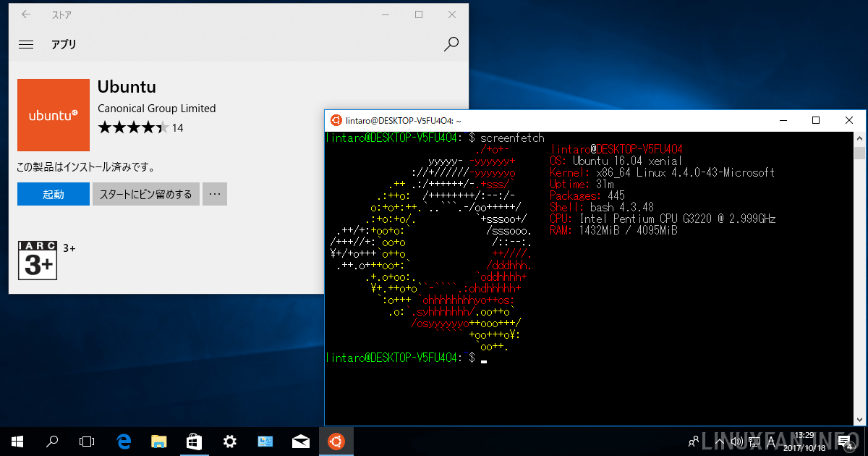
Task: Open the People icon in system tray
Action: (x=694, y=441)
